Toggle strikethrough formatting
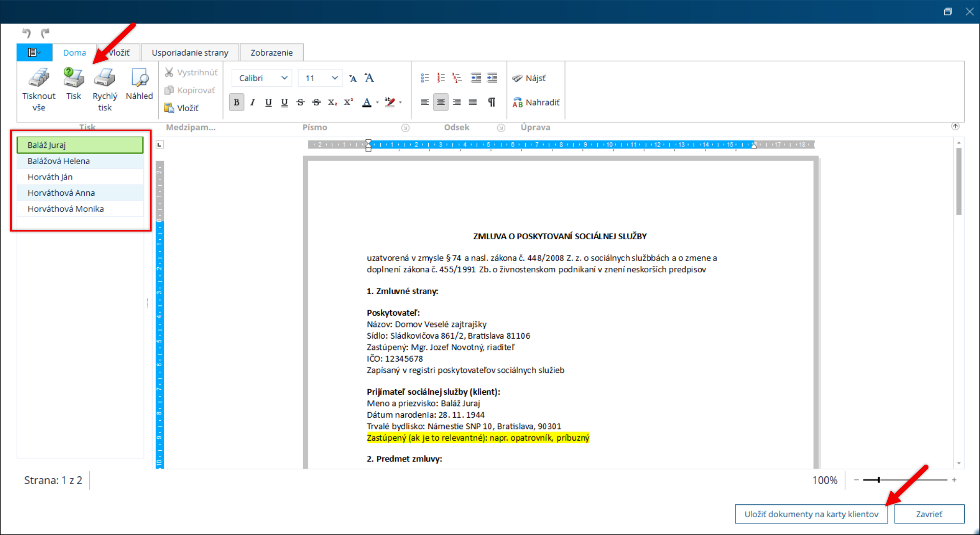This screenshot has height=535, width=980. pyautogui.click(x=301, y=102)
